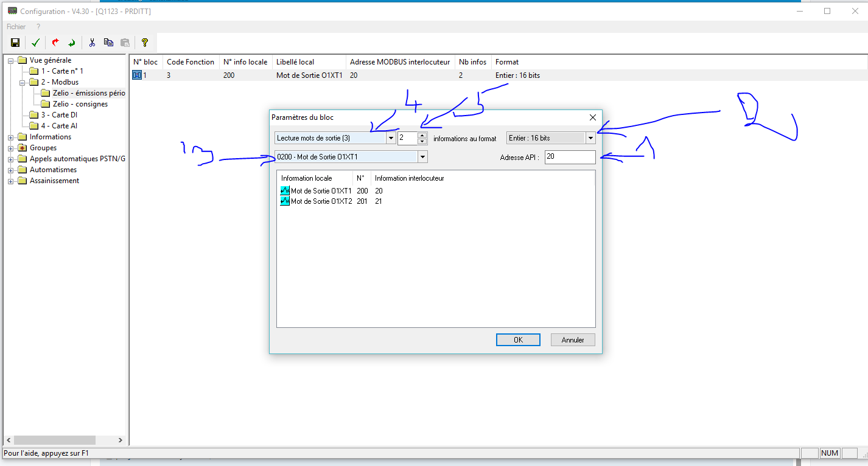
Task: Open the ? help menu
Action: [38, 27]
